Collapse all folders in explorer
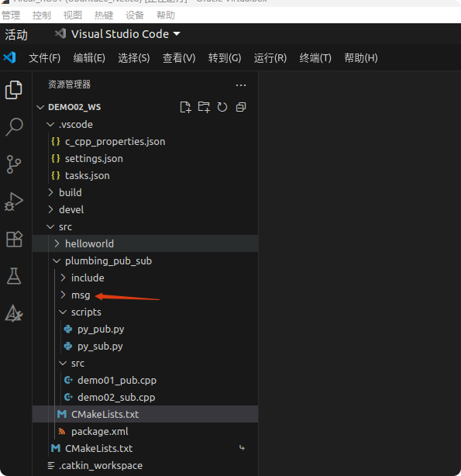The height and width of the screenshot is (476, 461). [241, 107]
